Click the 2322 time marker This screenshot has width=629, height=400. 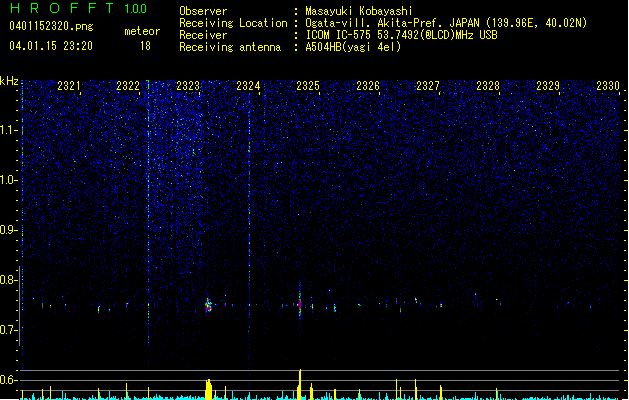(x=128, y=86)
